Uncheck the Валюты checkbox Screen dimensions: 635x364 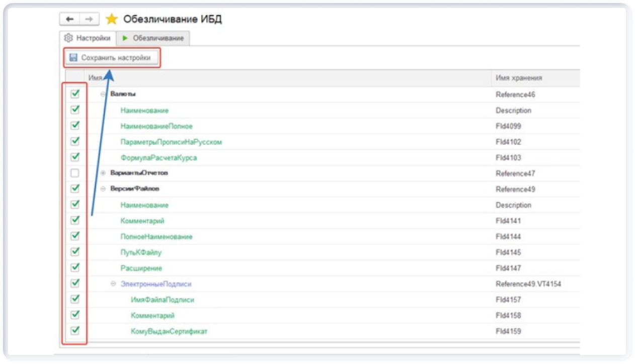[x=75, y=94]
